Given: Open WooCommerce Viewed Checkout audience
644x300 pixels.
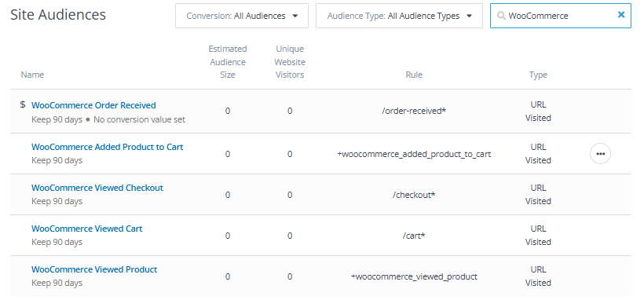Looking at the screenshot, I should (x=97, y=188).
